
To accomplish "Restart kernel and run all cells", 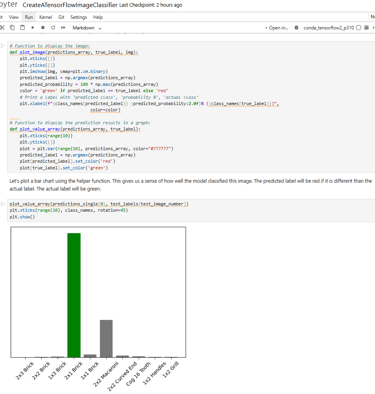I will tap(63, 28).
